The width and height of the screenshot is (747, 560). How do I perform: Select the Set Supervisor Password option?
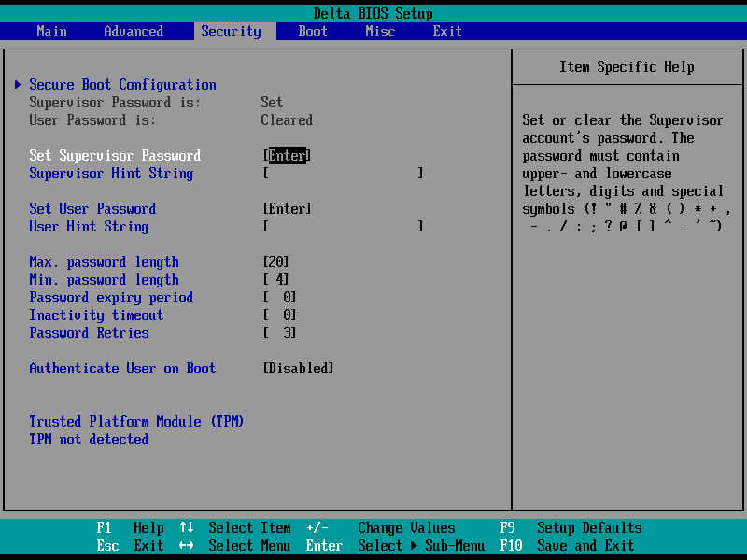click(115, 155)
